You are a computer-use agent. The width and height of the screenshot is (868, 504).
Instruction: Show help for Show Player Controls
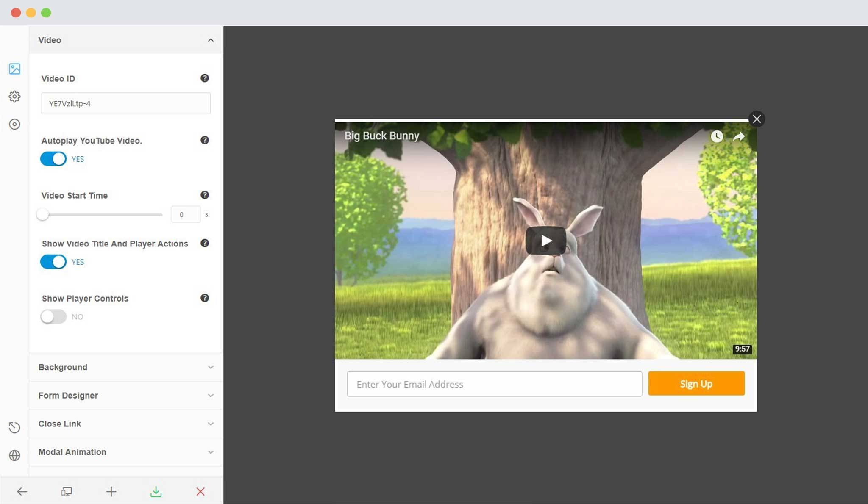click(x=205, y=298)
